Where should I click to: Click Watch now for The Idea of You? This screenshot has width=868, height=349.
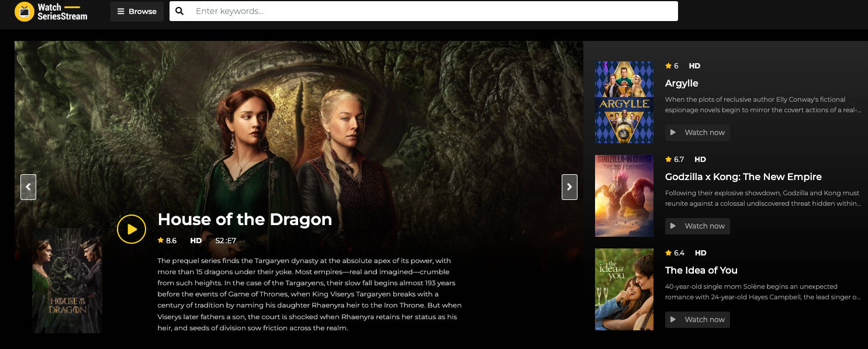point(697,320)
